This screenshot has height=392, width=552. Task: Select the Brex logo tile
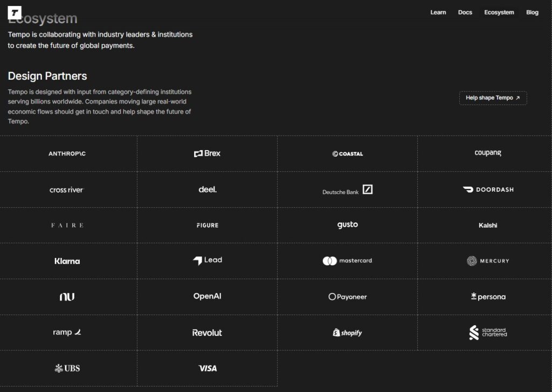point(207,154)
